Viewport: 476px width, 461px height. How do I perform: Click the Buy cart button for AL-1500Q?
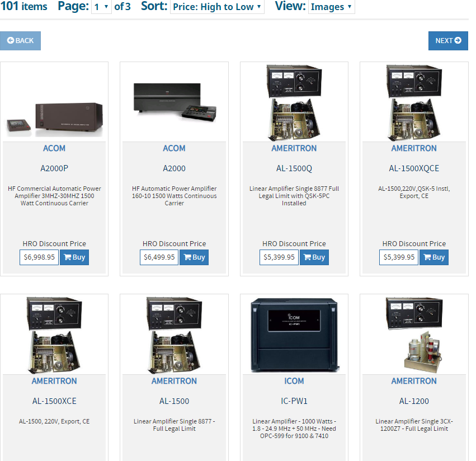(x=314, y=257)
